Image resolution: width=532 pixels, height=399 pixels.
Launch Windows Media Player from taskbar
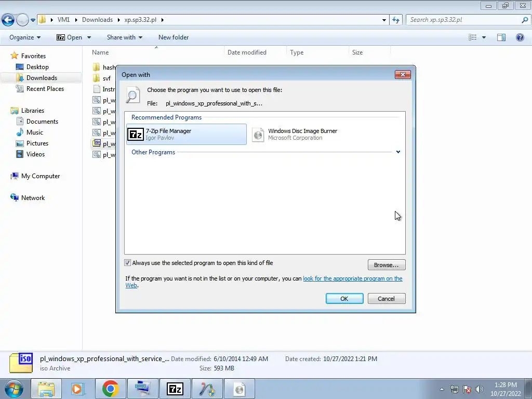pyautogui.click(x=77, y=389)
